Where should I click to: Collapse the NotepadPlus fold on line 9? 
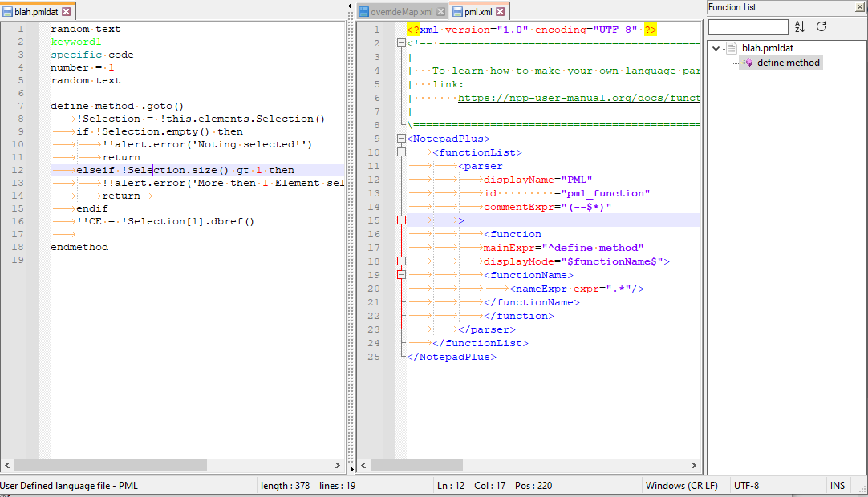click(x=401, y=139)
